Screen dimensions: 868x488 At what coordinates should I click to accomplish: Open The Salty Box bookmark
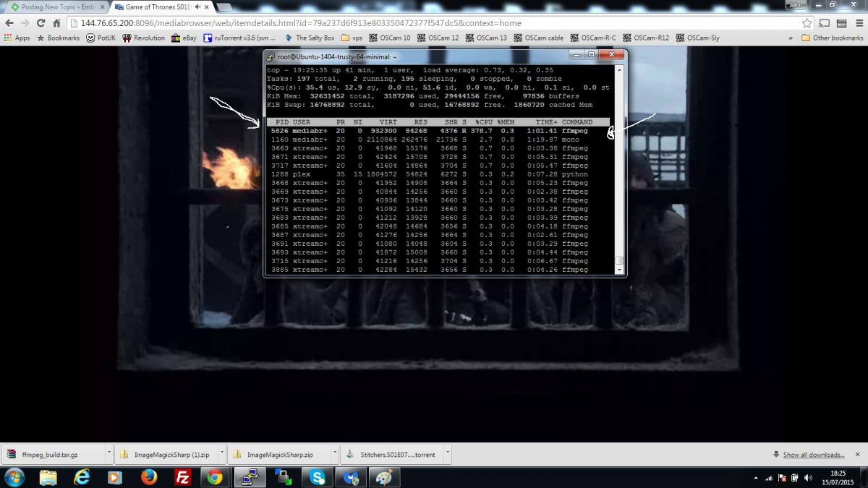(x=310, y=38)
